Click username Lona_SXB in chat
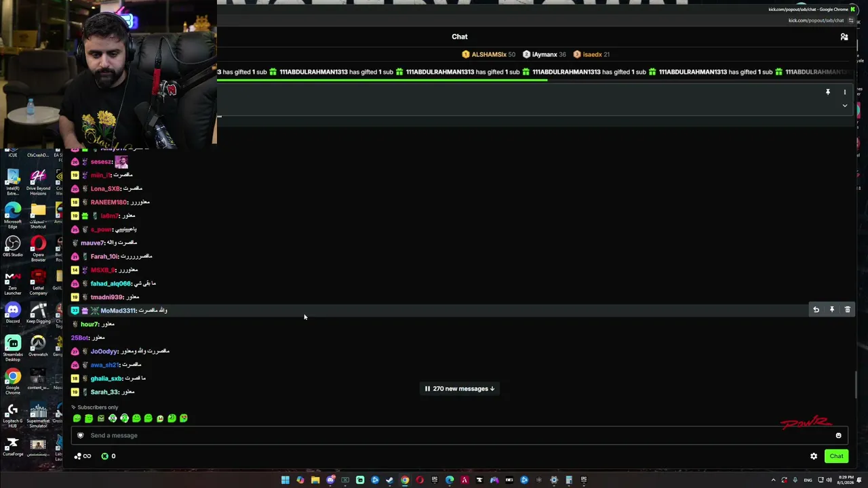This screenshot has width=868, height=488. 105,188
